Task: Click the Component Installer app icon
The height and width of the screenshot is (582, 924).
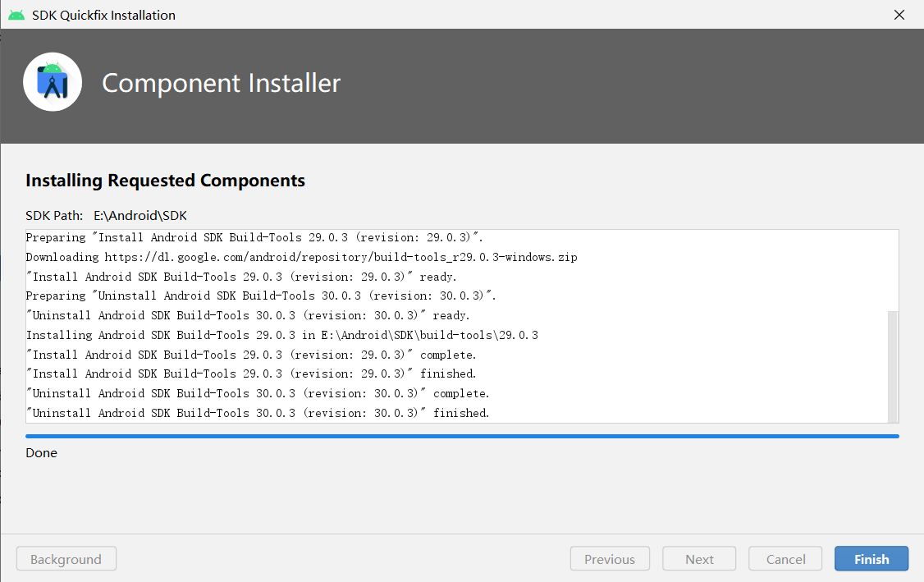Action: point(52,81)
